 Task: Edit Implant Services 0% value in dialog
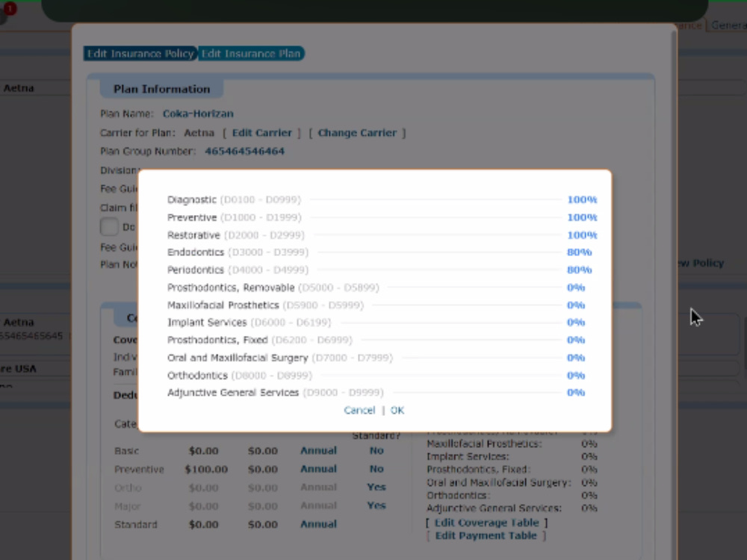click(576, 323)
